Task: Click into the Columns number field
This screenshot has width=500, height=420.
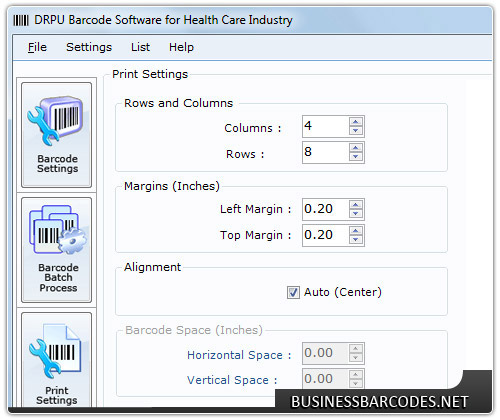Action: [x=326, y=126]
